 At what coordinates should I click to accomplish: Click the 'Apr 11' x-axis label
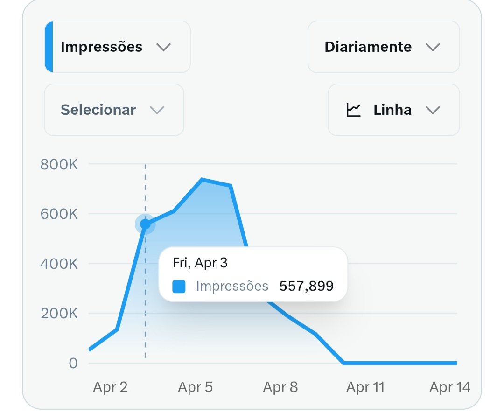pyautogui.click(x=365, y=387)
